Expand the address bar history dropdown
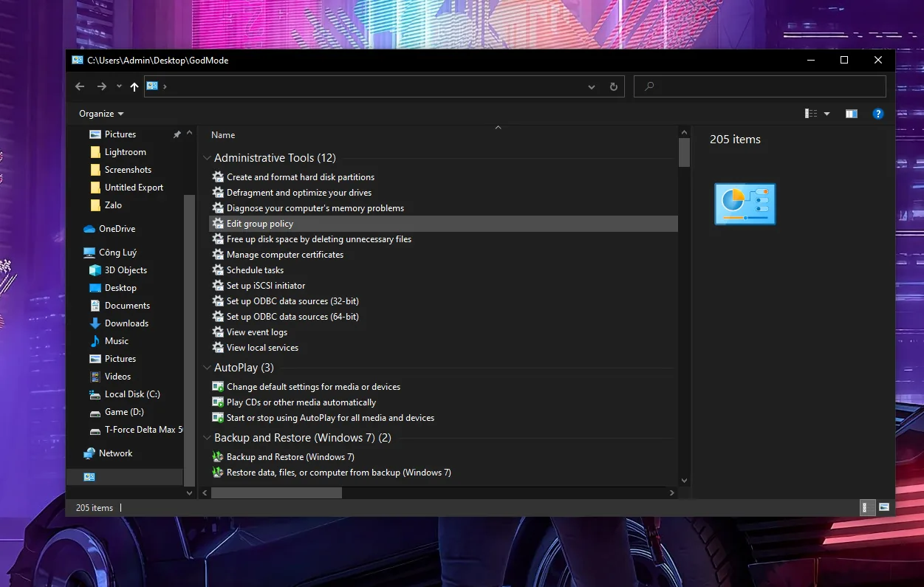Viewport: 924px width, 587px height. tap(592, 86)
